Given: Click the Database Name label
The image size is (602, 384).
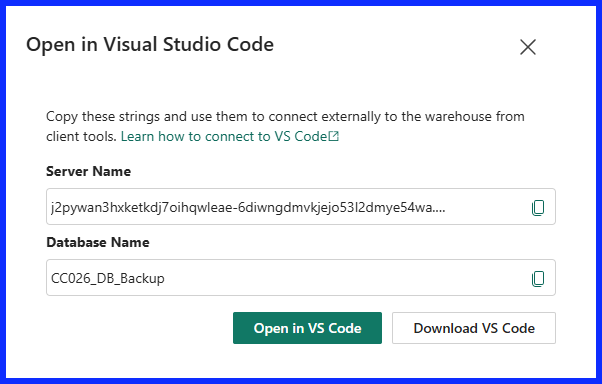Looking at the screenshot, I should [98, 242].
